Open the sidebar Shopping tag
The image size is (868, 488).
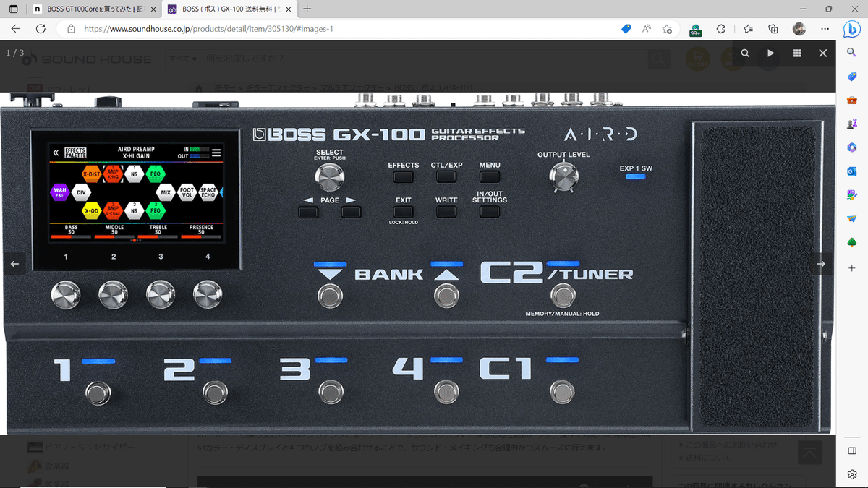[x=852, y=76]
